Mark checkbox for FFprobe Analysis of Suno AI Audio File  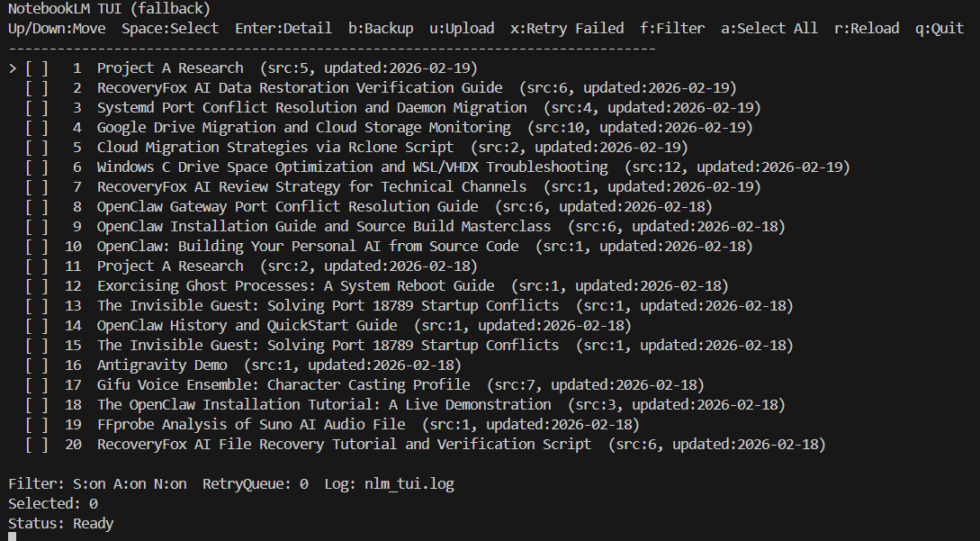coord(37,425)
